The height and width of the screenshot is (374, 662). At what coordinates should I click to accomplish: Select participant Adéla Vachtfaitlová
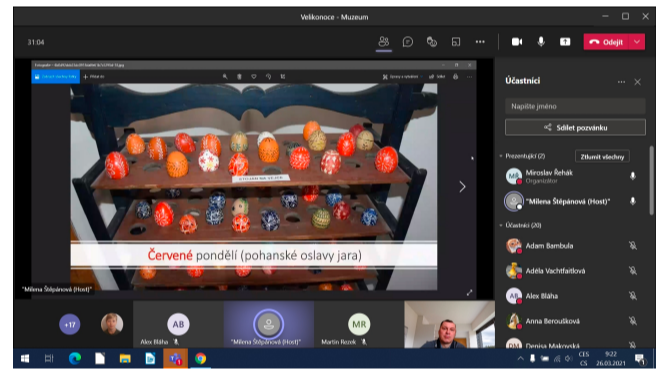point(555,271)
